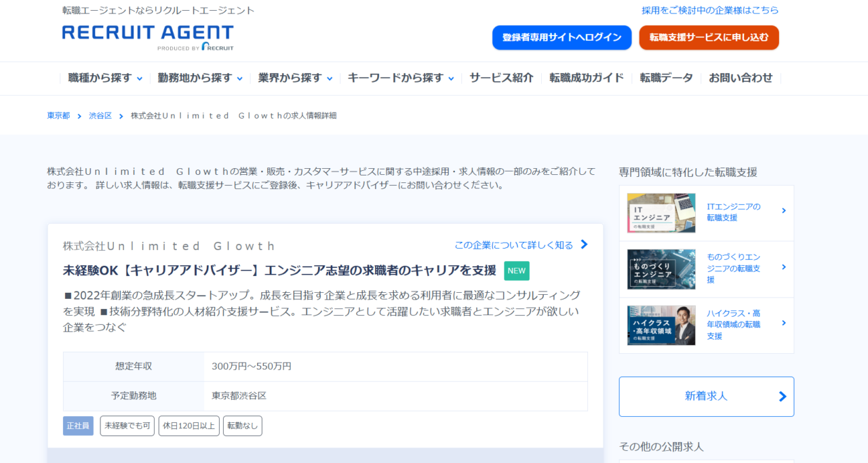Open 採用をご検討中の企業様はこちら link

click(x=710, y=10)
